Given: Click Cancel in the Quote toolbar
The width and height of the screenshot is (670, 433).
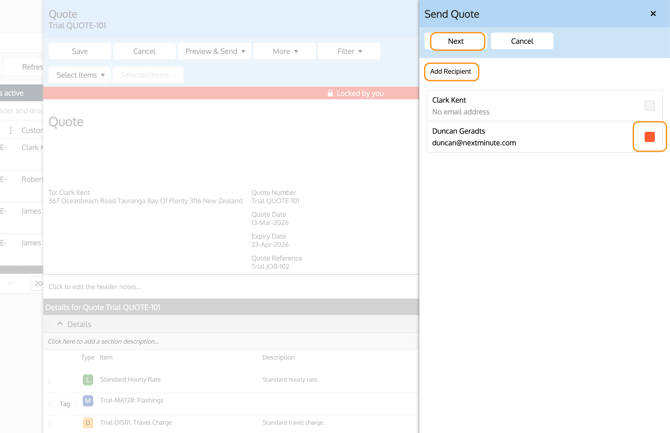Looking at the screenshot, I should tap(144, 51).
